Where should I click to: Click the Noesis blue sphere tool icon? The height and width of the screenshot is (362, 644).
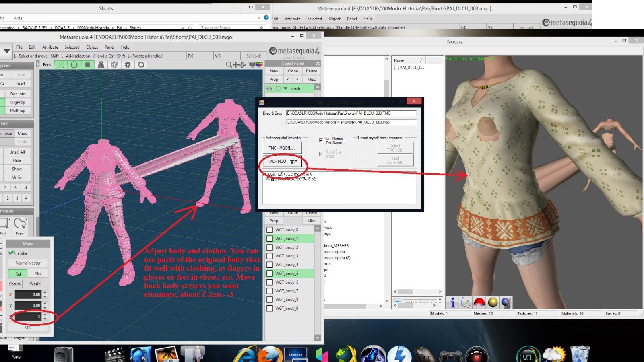coord(506,302)
